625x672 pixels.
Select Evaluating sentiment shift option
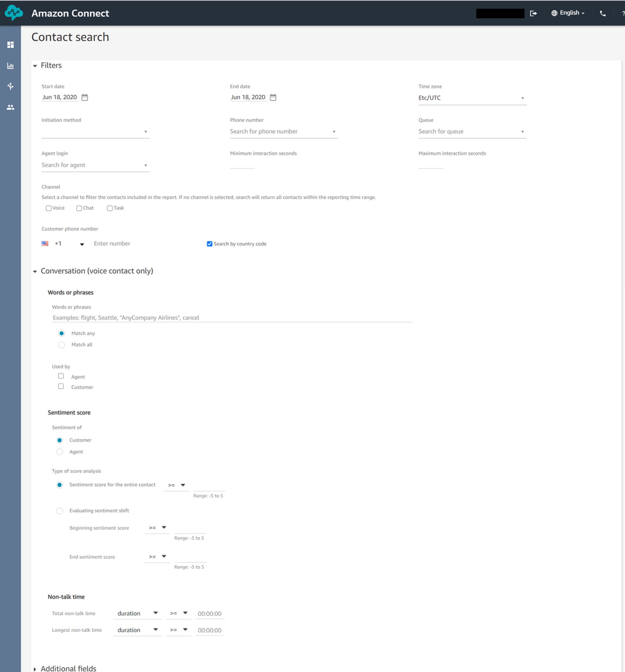pyautogui.click(x=59, y=511)
